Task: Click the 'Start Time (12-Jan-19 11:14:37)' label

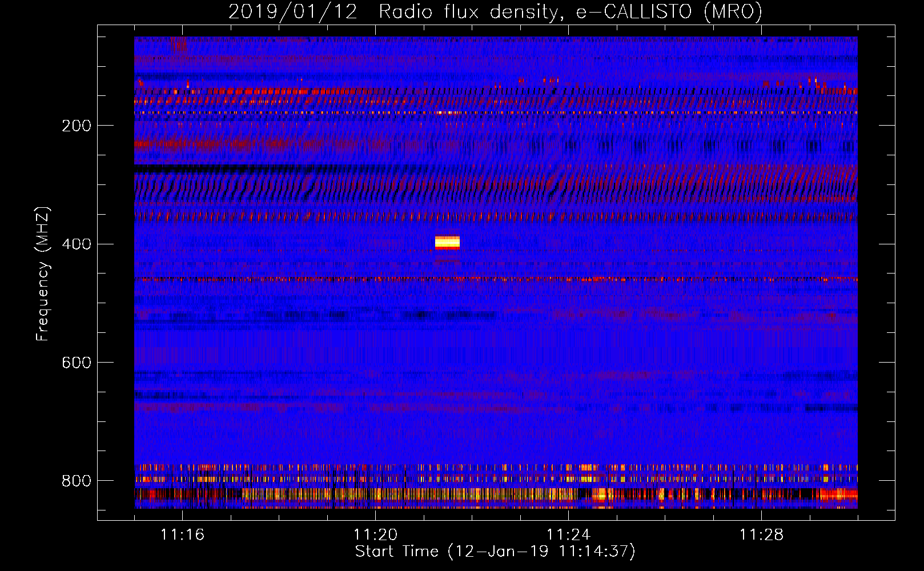Action: click(495, 552)
